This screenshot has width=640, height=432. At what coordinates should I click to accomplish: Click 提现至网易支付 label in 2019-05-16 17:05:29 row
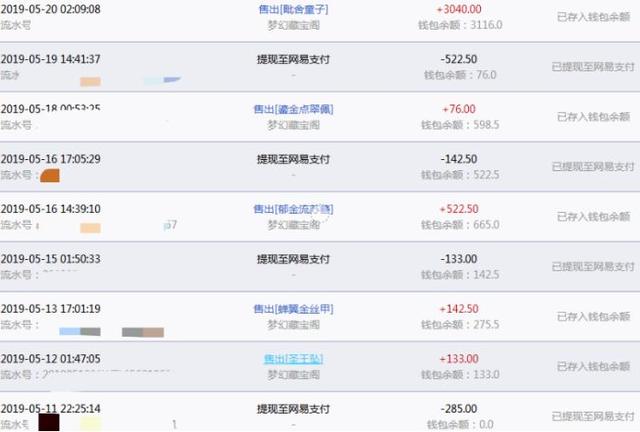(293, 159)
